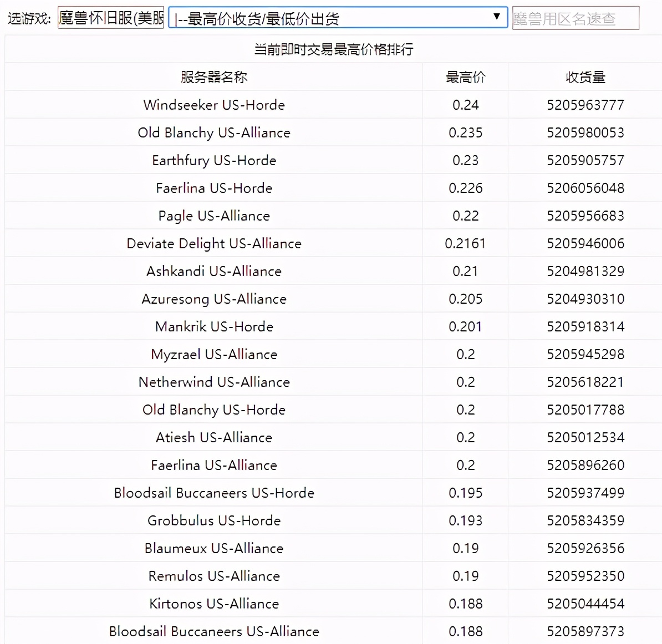Click the 魔兽用区名速查 search field
This screenshot has height=644, width=662.
576,17
